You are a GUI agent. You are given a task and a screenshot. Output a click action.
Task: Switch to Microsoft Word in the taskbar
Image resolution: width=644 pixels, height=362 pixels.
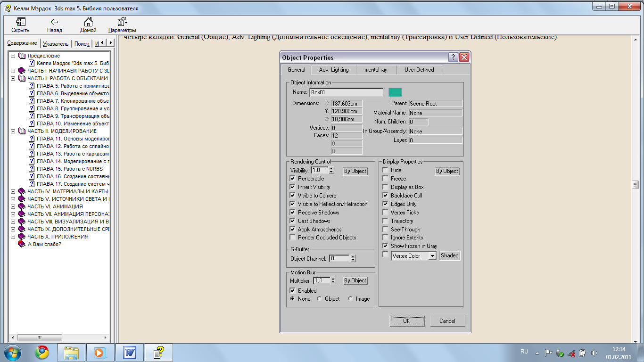tap(129, 353)
